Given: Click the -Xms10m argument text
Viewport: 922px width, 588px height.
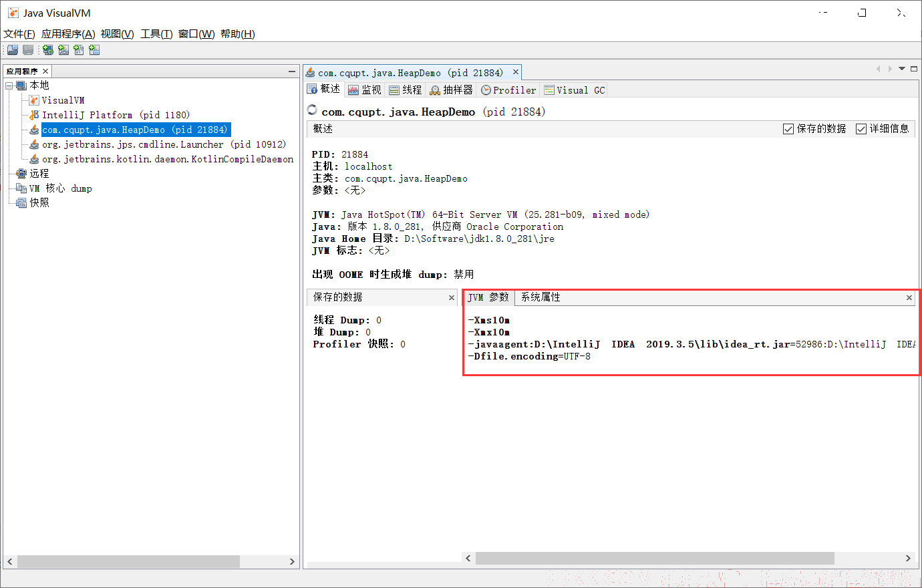Looking at the screenshot, I should pyautogui.click(x=489, y=320).
